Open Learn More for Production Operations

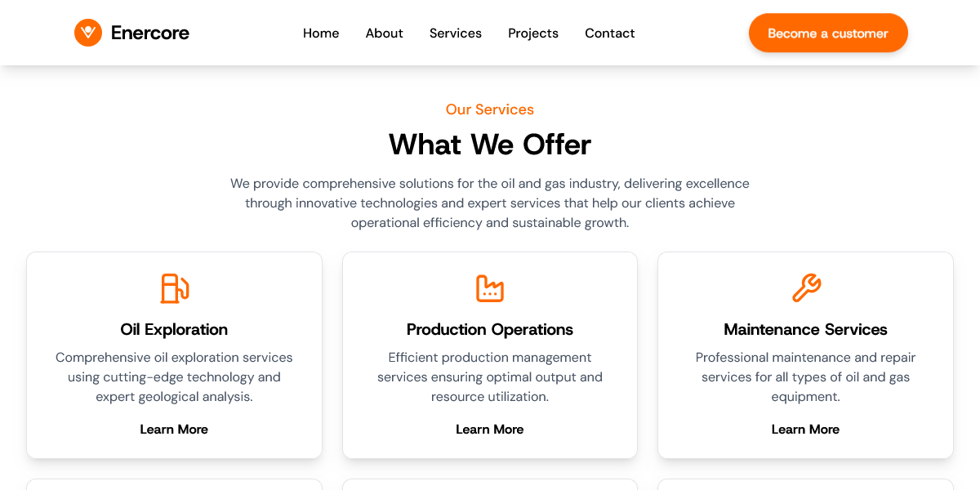point(490,430)
